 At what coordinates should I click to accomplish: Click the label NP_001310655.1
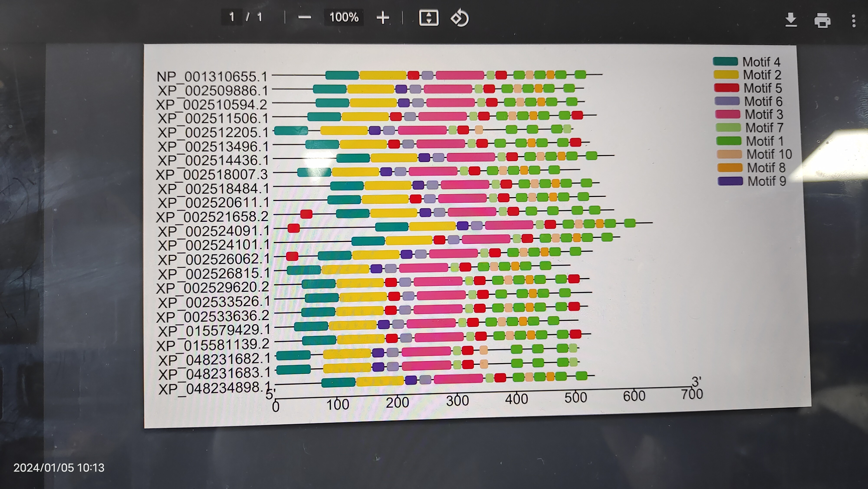click(x=212, y=77)
